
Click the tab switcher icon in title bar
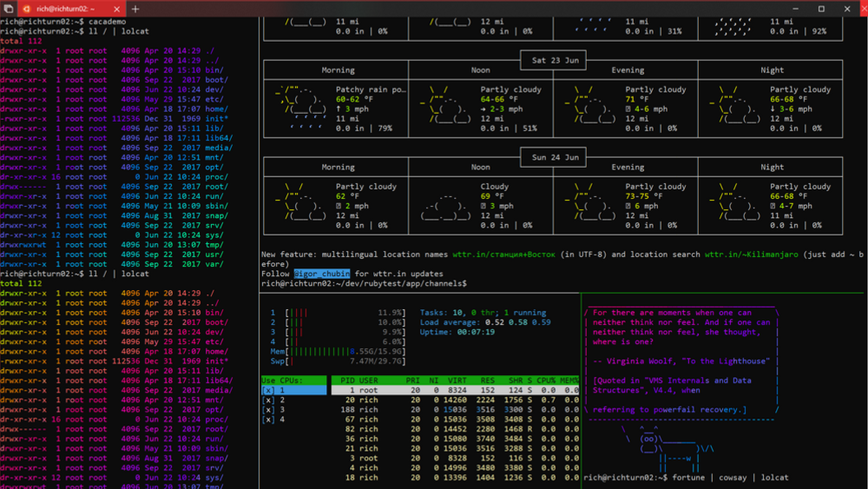pyautogui.click(x=9, y=9)
